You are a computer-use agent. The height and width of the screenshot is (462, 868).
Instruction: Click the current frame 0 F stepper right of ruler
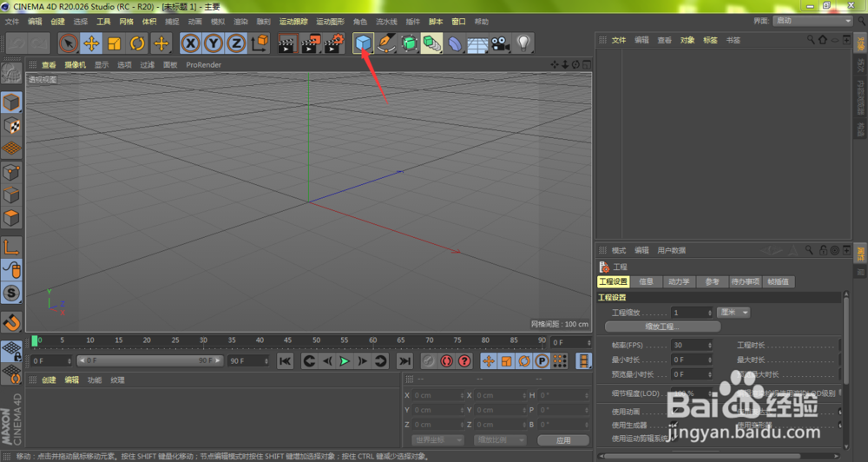coord(589,342)
